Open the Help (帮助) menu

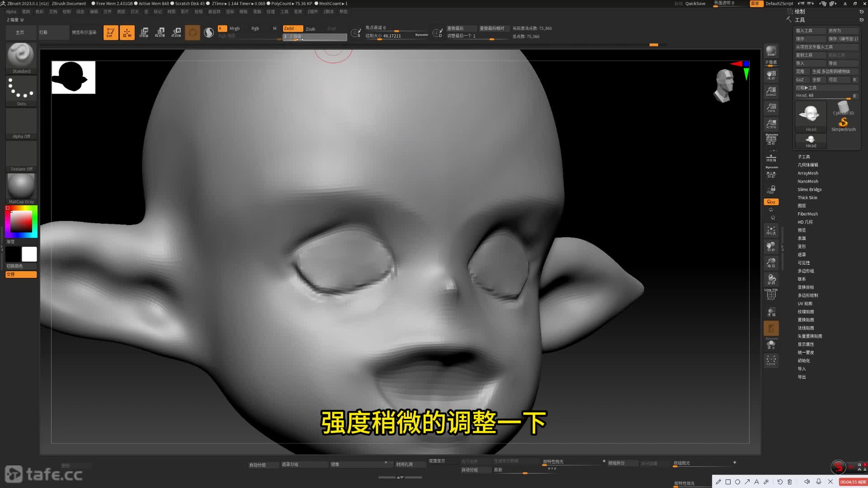[344, 12]
